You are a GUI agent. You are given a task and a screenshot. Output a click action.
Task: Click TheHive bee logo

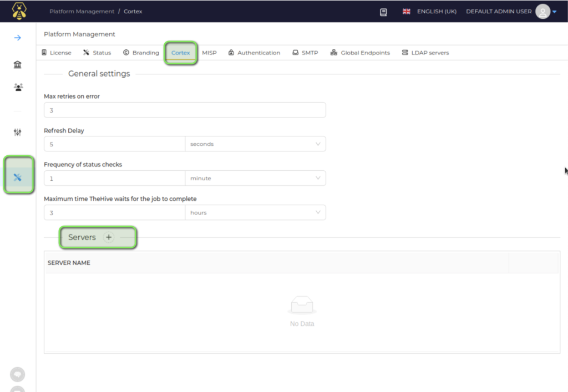(x=19, y=11)
